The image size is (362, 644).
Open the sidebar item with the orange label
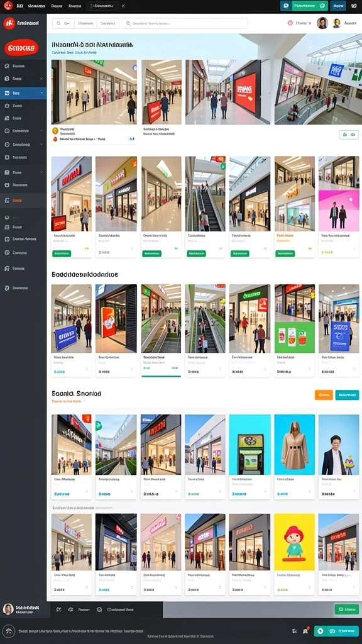point(23,201)
